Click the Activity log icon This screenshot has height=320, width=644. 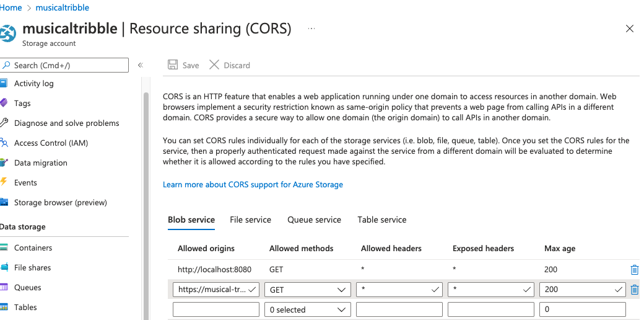point(3,83)
